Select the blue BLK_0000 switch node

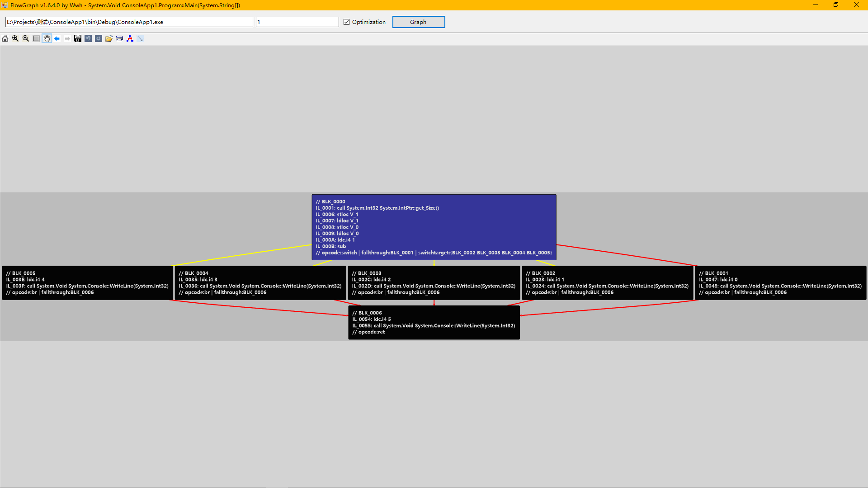434,227
